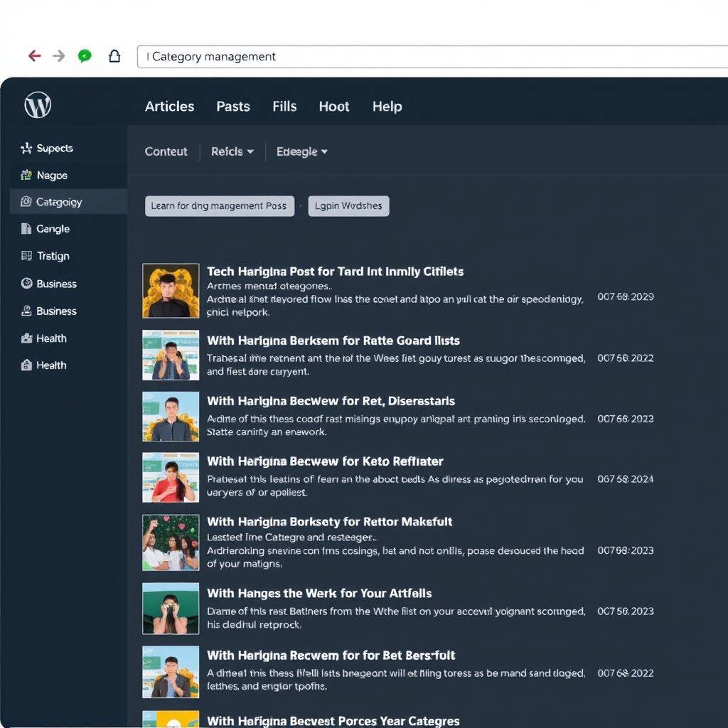This screenshot has width=728, height=728.
Task: Click the WordPress logo
Action: coord(38,105)
